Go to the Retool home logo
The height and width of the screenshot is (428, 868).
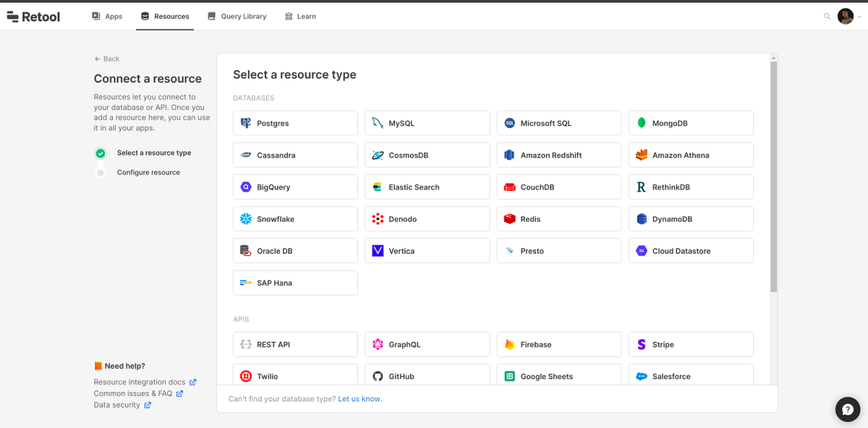[x=33, y=16]
